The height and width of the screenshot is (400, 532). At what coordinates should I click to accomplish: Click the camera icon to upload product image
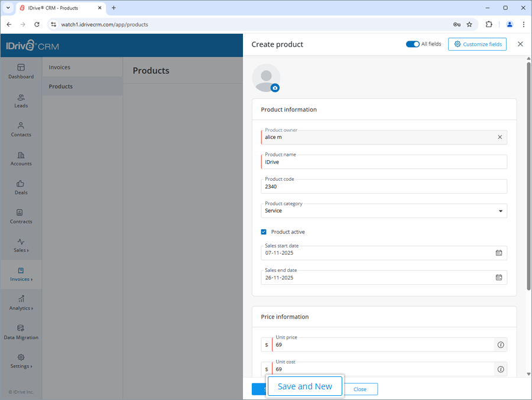(274, 87)
